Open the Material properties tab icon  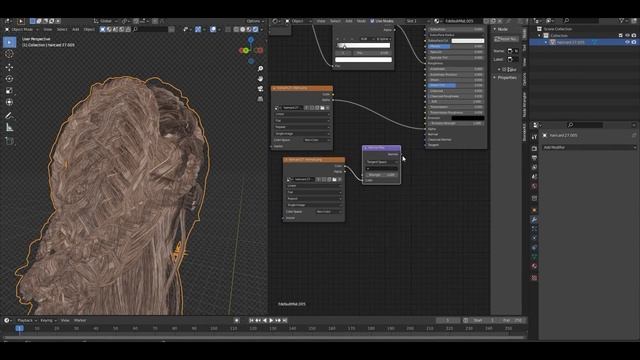pyautogui.click(x=534, y=266)
